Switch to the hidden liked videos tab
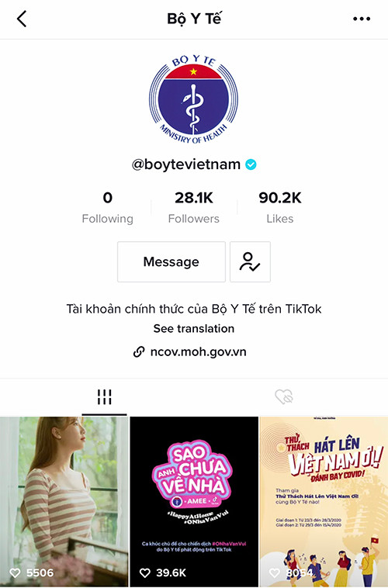 [284, 396]
